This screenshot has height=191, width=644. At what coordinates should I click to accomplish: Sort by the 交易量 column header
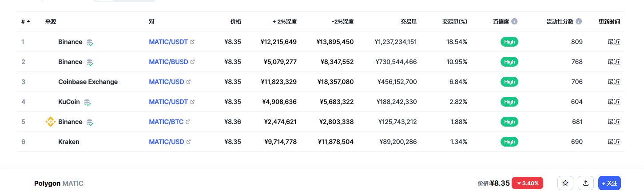pos(409,21)
